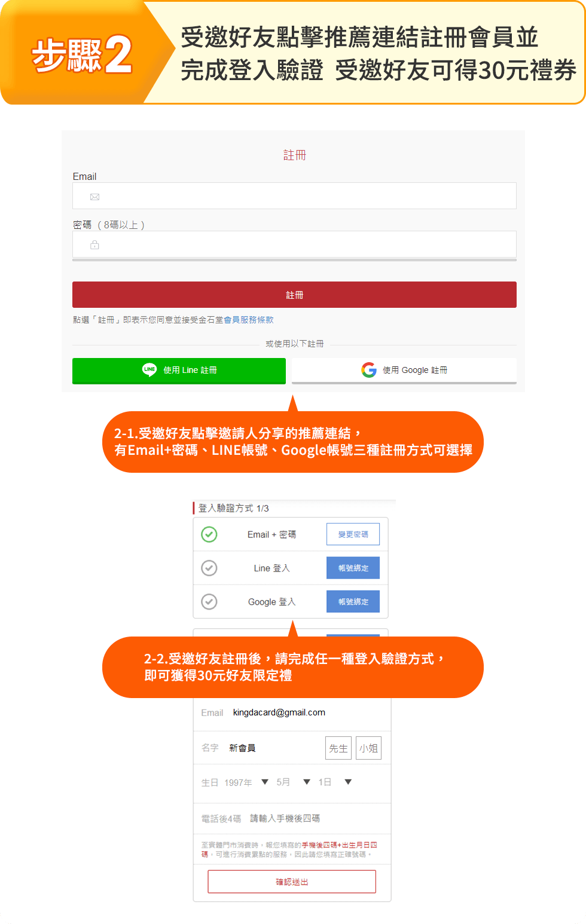Select the 小姐 gender option
Image resolution: width=586 pixels, height=924 pixels.
tap(368, 748)
